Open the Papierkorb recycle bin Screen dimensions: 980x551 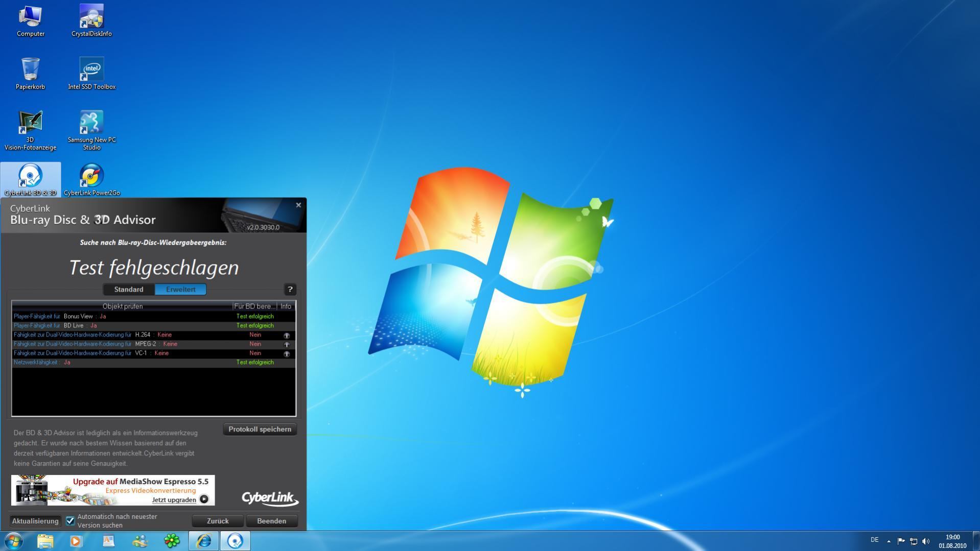[30, 74]
